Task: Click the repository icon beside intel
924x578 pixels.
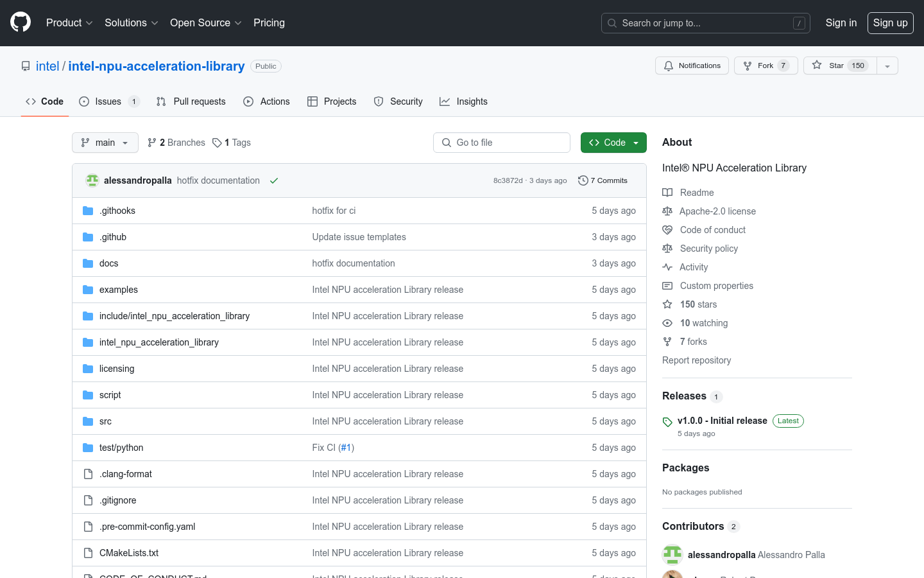Action: pyautogui.click(x=26, y=66)
